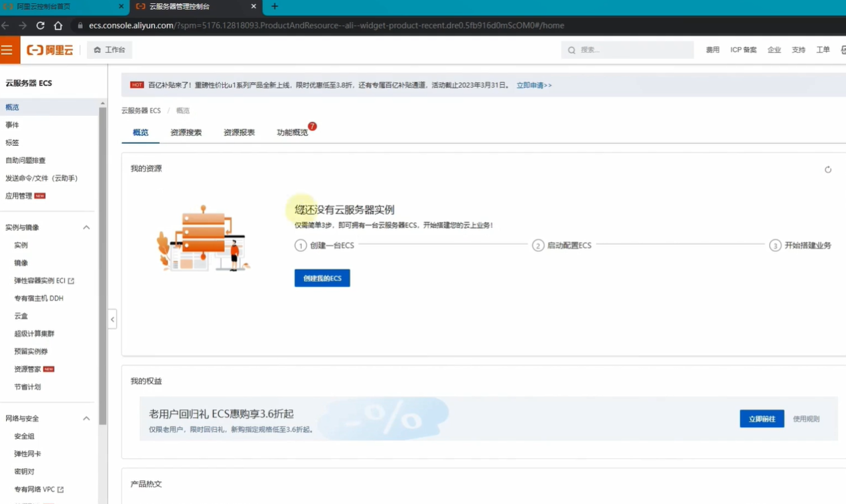Go back in browser history
Viewport: 846px width, 504px height.
tap(5, 25)
